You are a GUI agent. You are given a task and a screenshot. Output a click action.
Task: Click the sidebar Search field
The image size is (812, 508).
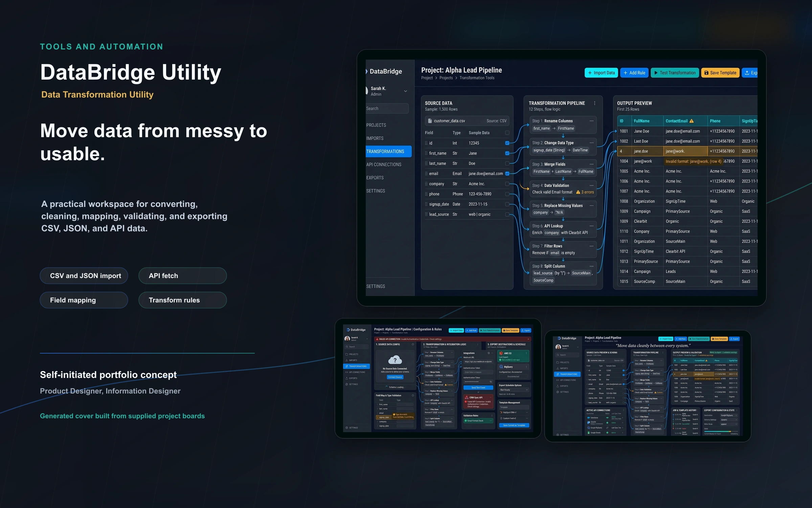(387, 108)
